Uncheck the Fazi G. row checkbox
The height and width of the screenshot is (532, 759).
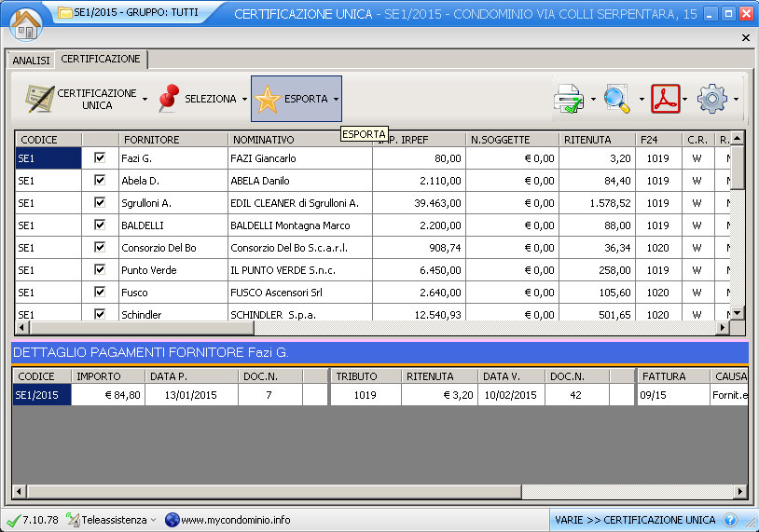[x=100, y=158]
